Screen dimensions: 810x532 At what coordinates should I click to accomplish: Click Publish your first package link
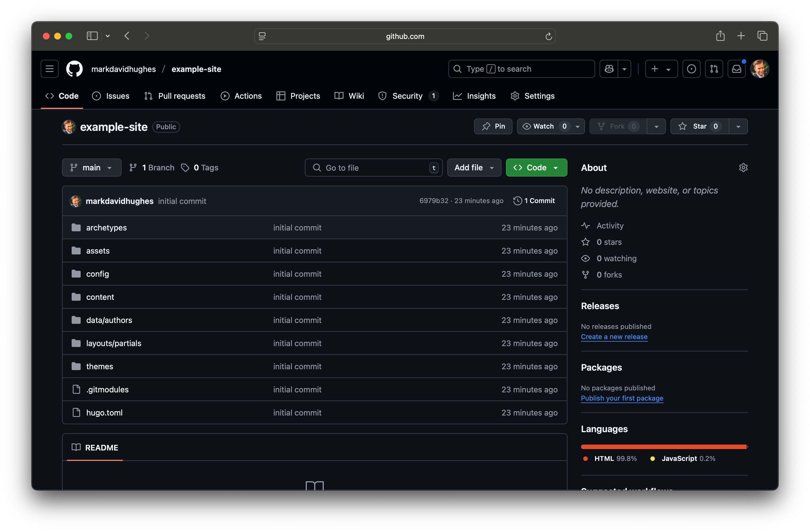pos(622,398)
